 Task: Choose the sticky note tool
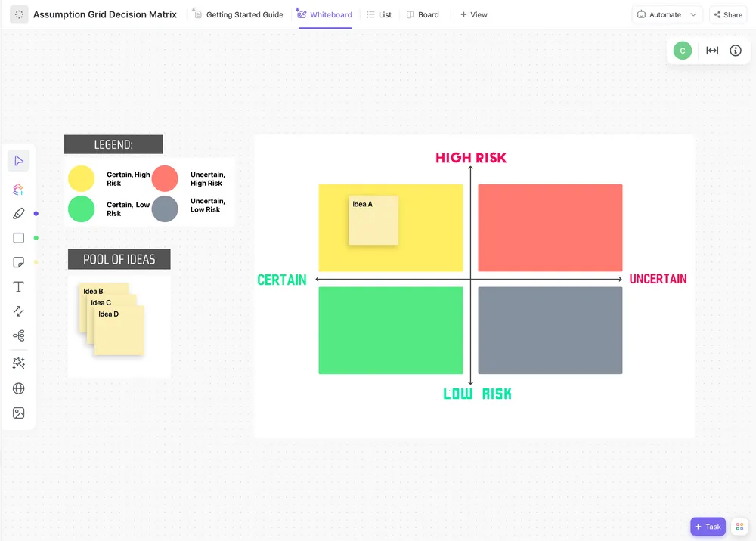[x=18, y=261]
